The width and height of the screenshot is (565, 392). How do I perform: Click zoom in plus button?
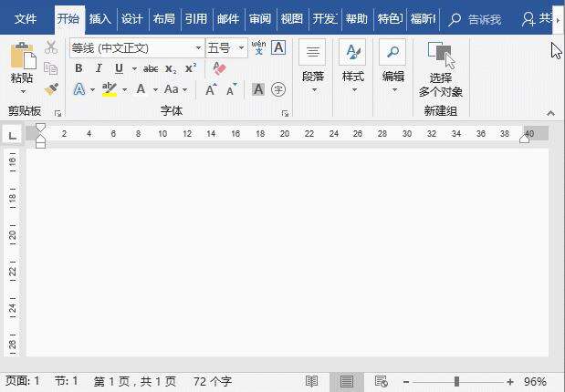[x=510, y=382]
